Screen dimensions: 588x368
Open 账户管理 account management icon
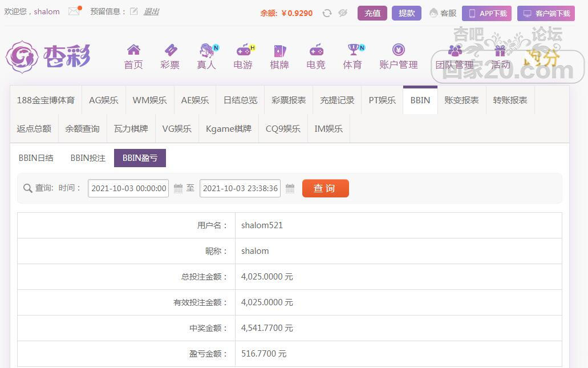pyautogui.click(x=399, y=50)
